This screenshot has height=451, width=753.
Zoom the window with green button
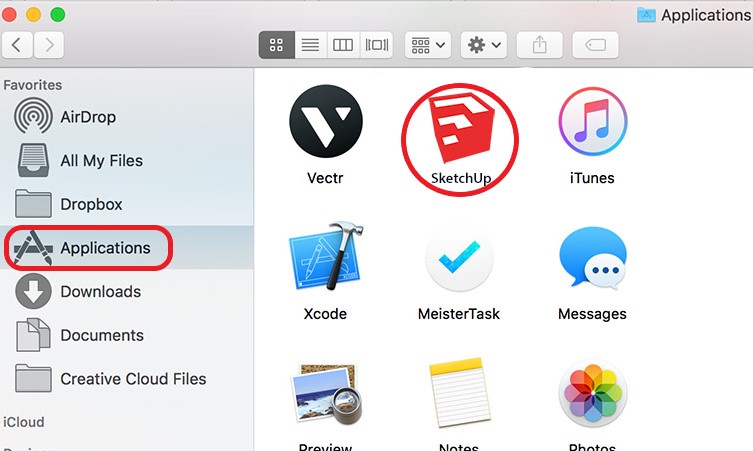[x=58, y=14]
